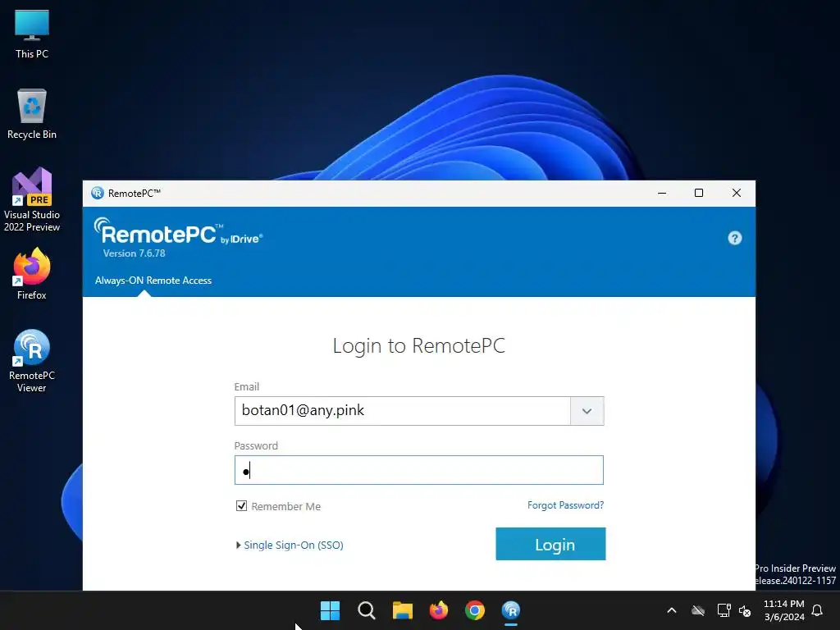Focus the Password input field
The height and width of the screenshot is (630, 840).
[x=419, y=470]
